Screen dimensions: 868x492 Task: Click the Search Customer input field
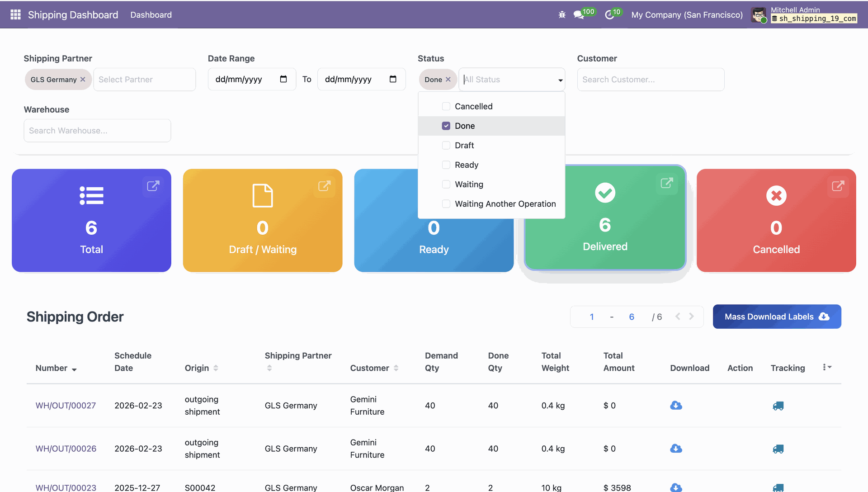[650, 80]
